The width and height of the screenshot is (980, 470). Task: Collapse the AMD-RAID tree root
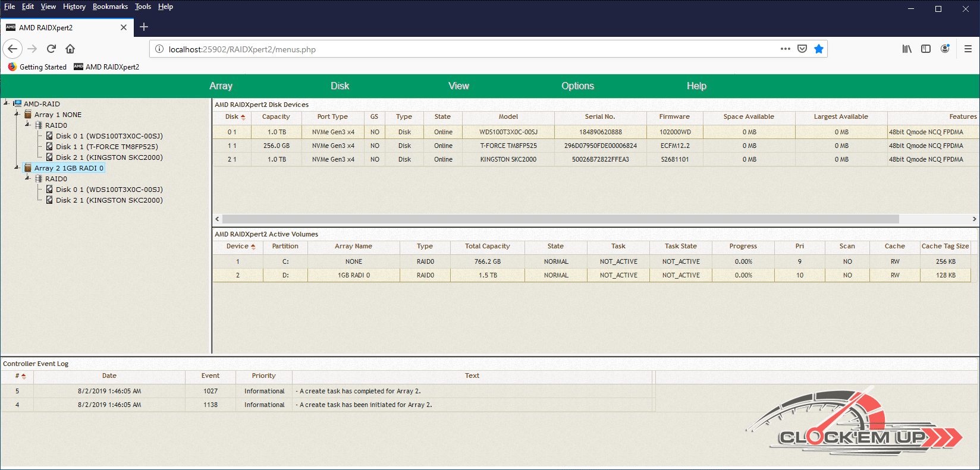(x=6, y=103)
